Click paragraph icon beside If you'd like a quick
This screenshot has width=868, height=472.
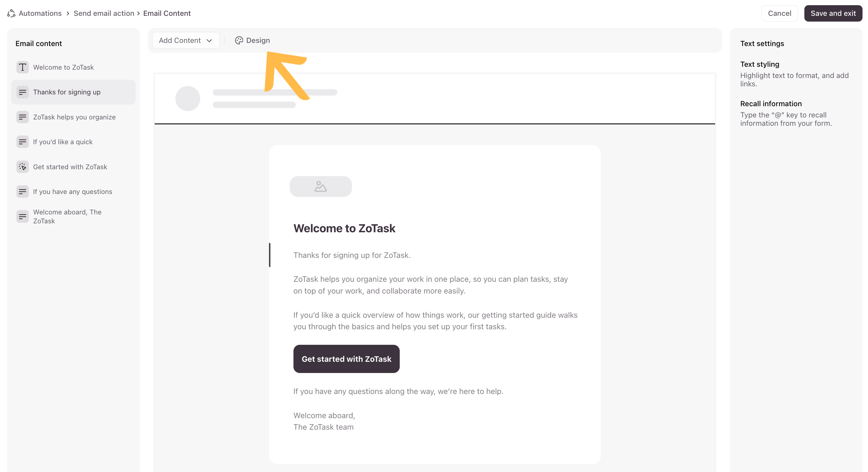(22, 142)
